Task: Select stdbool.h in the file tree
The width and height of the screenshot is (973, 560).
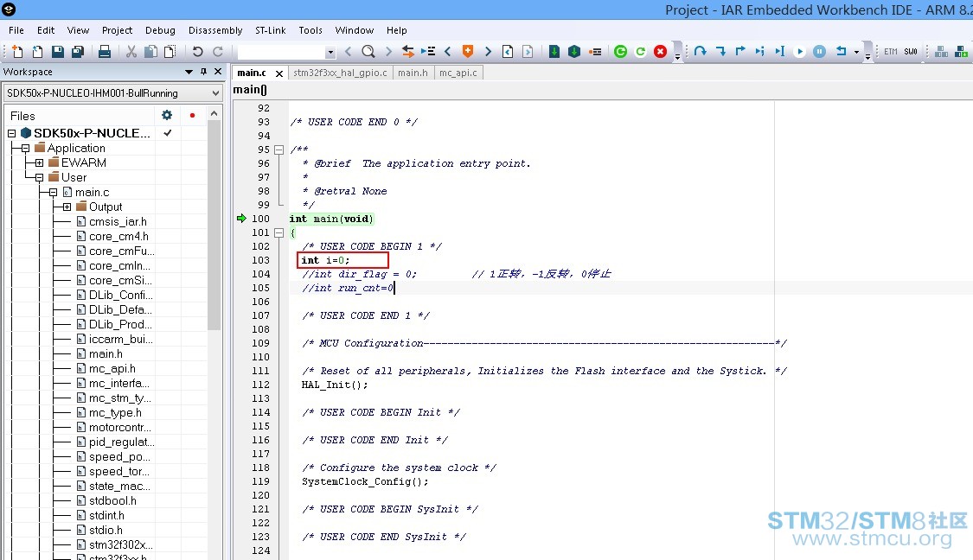Action: [x=112, y=500]
